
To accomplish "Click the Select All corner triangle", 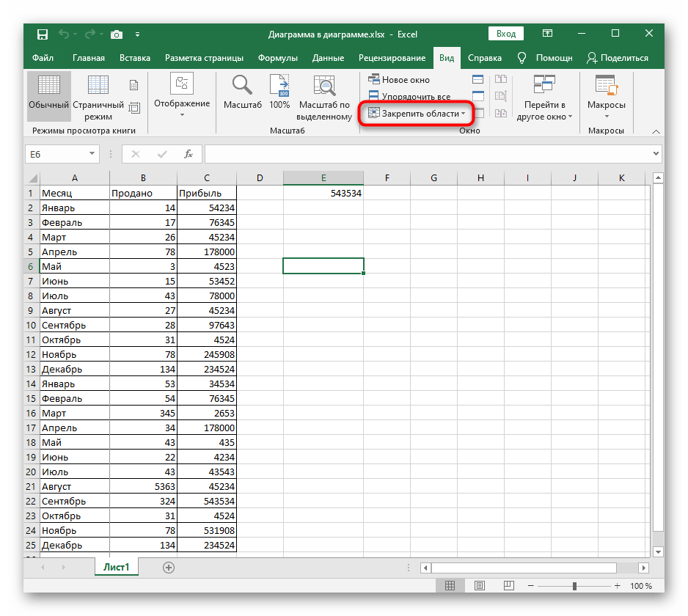I will coord(33,178).
